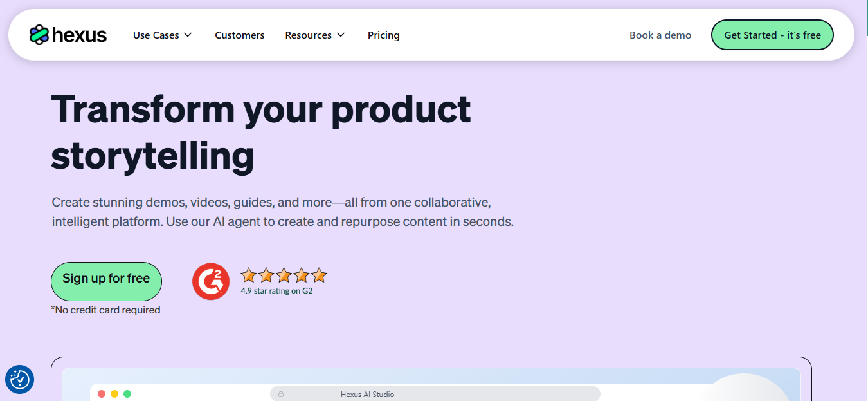Click the Sign up for free button
The width and height of the screenshot is (868, 401).
click(x=106, y=281)
